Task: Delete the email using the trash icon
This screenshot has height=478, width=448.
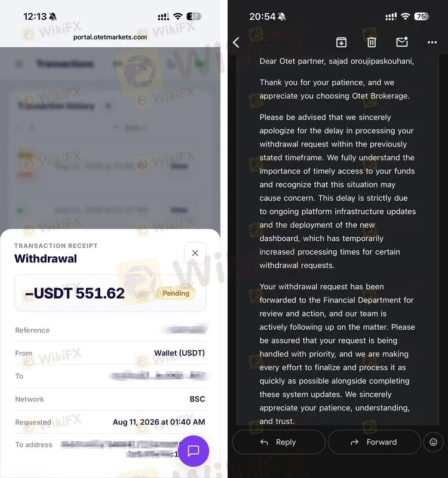Action: pos(371,42)
